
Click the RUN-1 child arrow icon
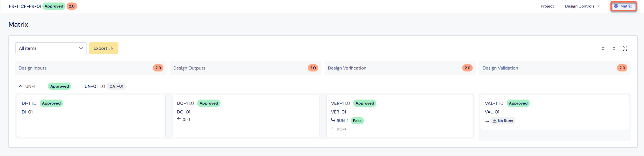point(333,120)
